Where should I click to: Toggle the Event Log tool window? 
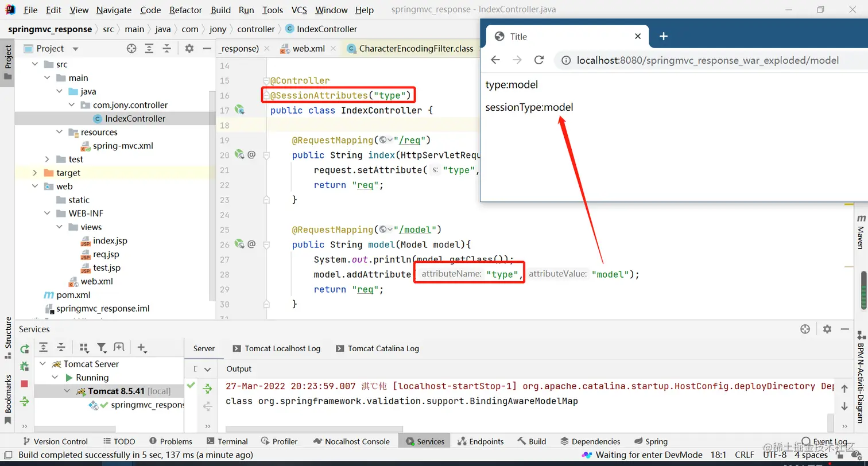click(824, 441)
